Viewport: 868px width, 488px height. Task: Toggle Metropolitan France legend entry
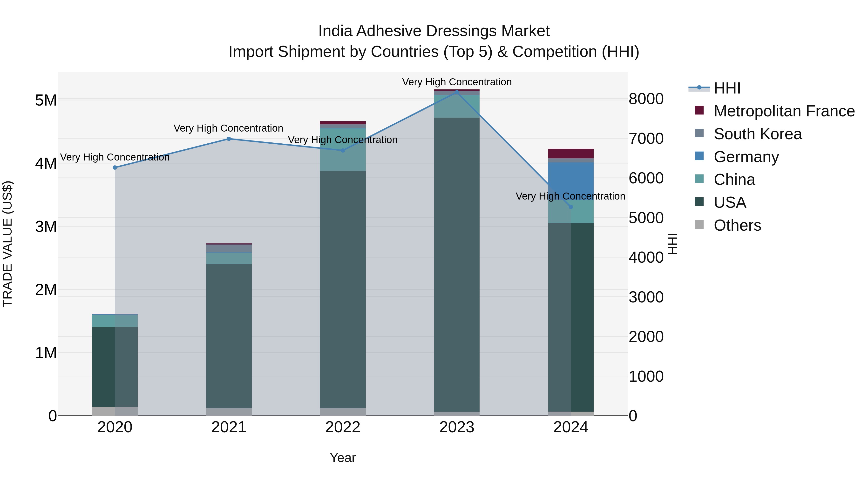click(x=775, y=111)
